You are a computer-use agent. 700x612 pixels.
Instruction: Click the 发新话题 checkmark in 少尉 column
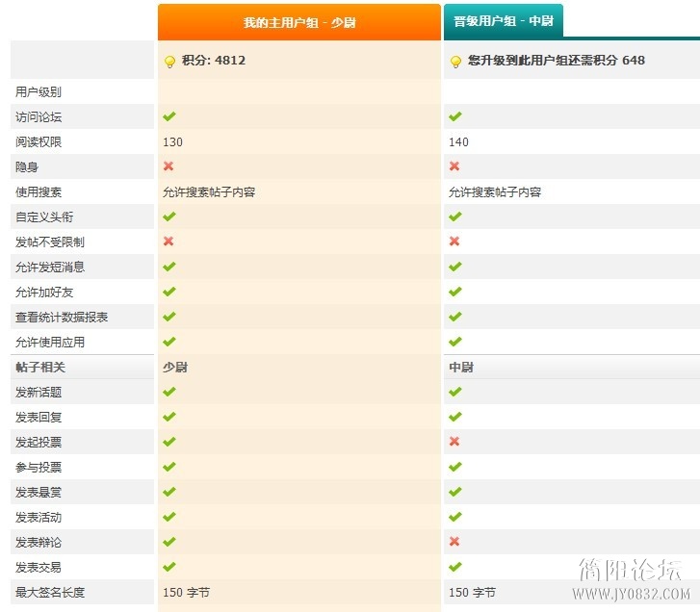169,392
